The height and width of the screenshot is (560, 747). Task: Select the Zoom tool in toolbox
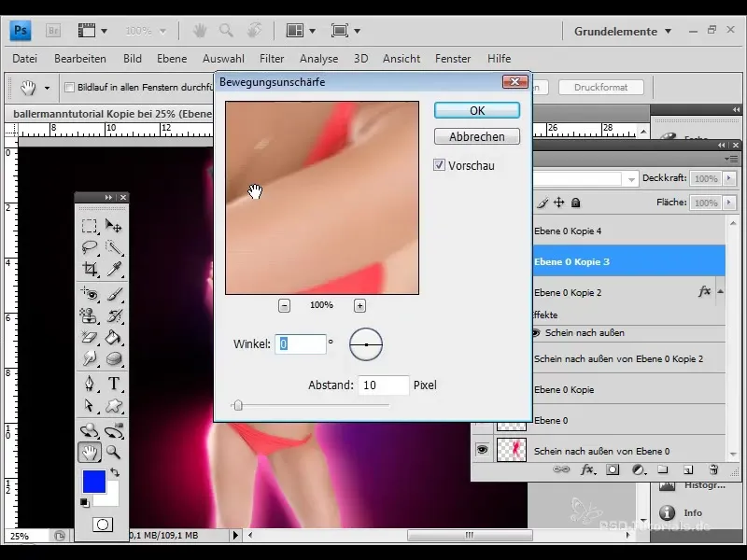(x=113, y=452)
